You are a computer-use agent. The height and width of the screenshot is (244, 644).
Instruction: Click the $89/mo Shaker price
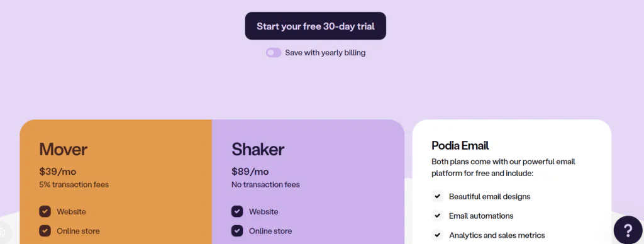coord(250,172)
